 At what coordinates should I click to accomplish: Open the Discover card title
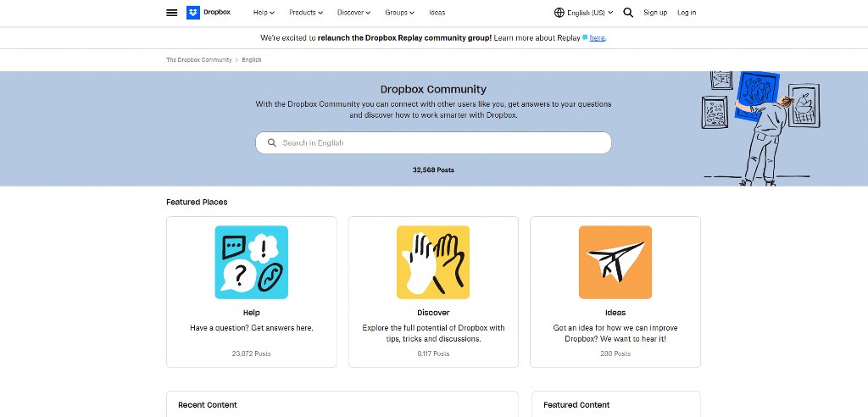pyautogui.click(x=433, y=313)
